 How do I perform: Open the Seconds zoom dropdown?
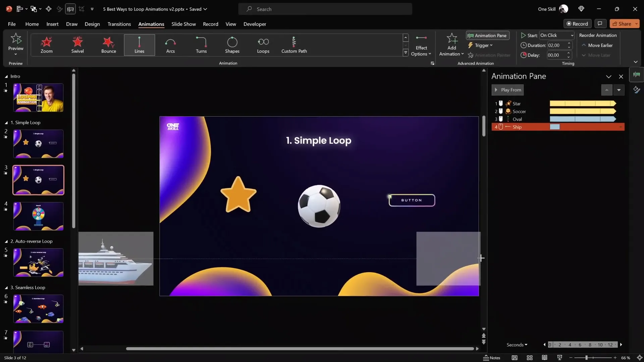pyautogui.click(x=517, y=345)
